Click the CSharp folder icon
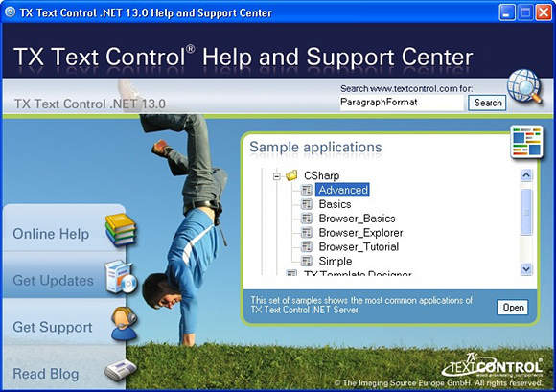Screen dimensions: 556x392 (291, 175)
